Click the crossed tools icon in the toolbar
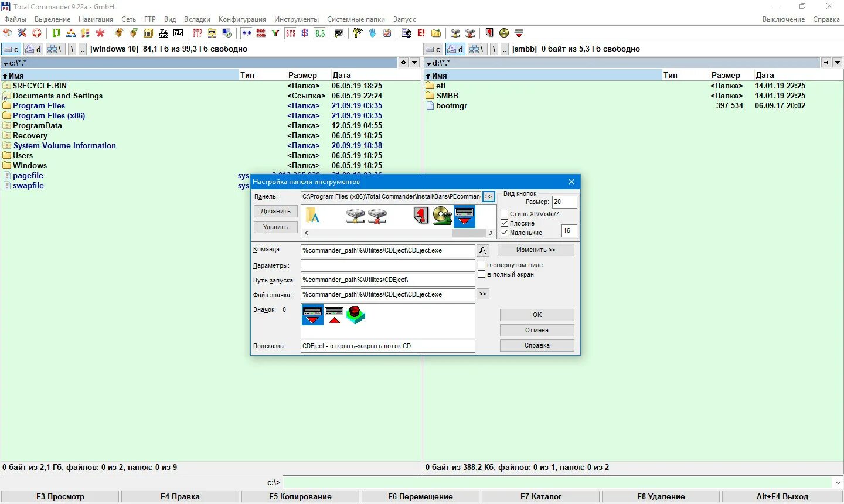The width and height of the screenshot is (844, 504). (x=22, y=33)
